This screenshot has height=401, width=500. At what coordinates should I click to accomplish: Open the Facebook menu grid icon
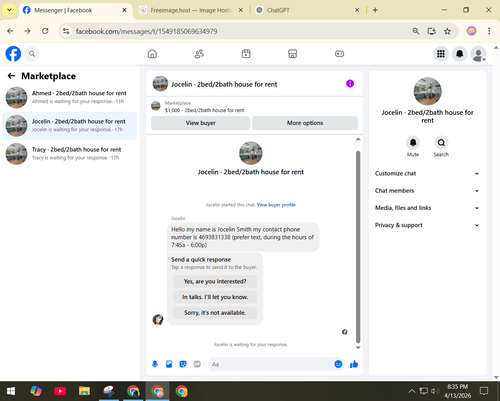(x=441, y=54)
